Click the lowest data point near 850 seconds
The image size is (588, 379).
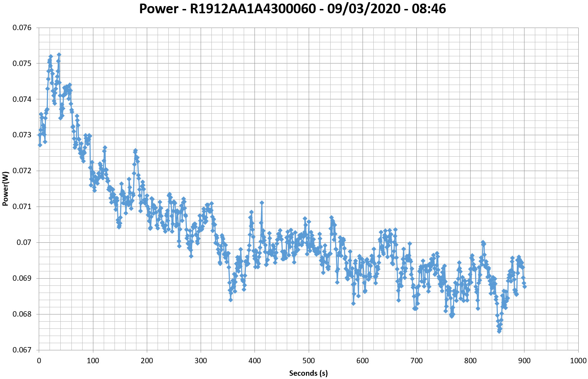(499, 331)
